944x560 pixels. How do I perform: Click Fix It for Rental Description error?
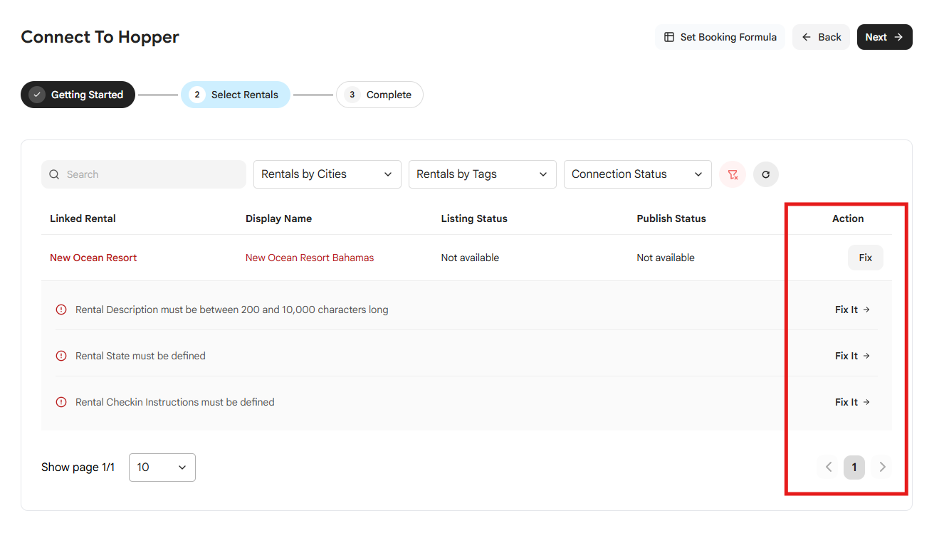click(853, 310)
